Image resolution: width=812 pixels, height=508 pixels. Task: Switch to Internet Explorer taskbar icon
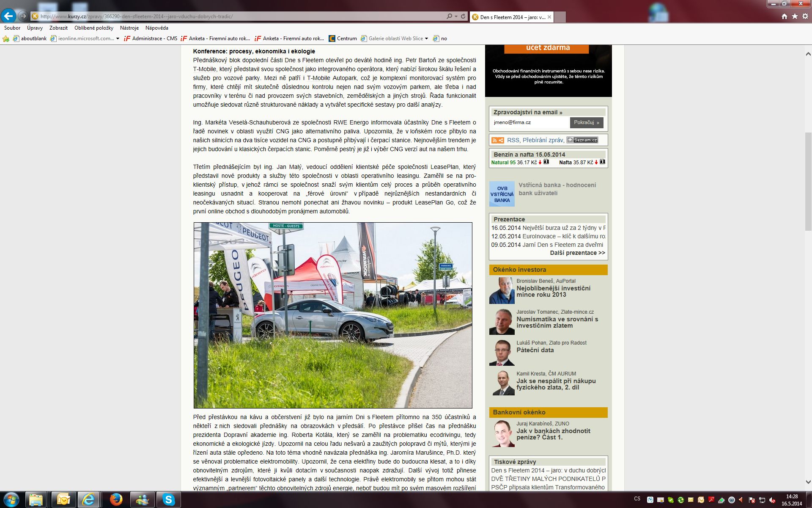click(89, 500)
